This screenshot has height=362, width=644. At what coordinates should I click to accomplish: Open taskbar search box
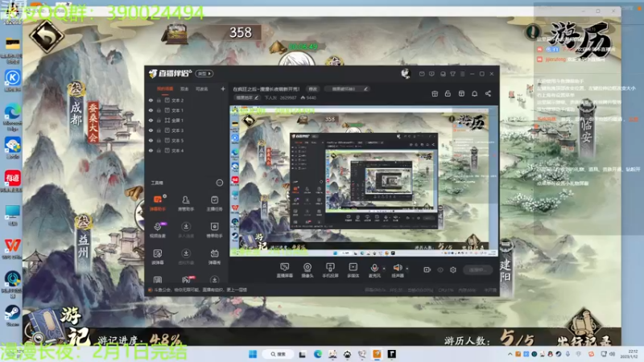click(x=278, y=354)
